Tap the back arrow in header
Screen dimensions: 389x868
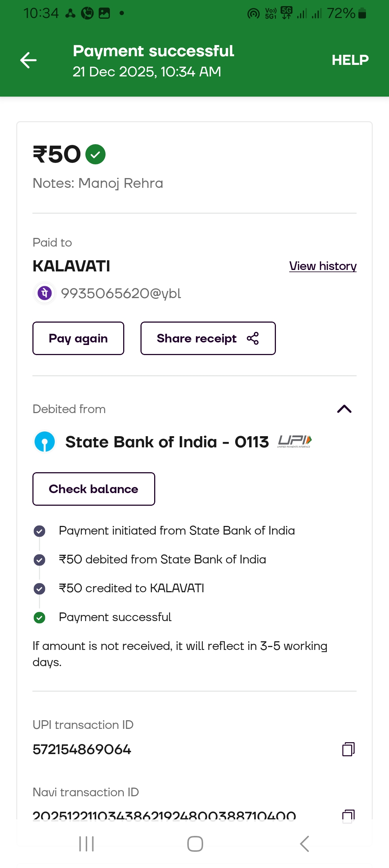tap(28, 60)
